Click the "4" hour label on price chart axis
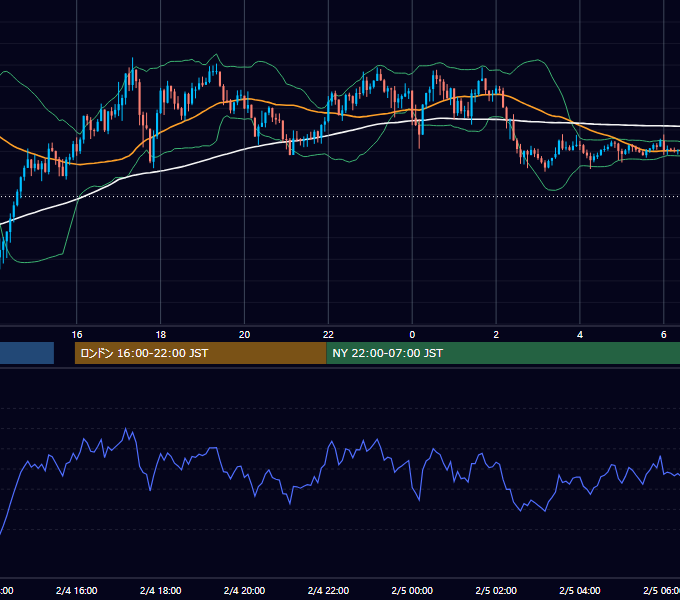Image resolution: width=680 pixels, height=600 pixels. click(580, 335)
